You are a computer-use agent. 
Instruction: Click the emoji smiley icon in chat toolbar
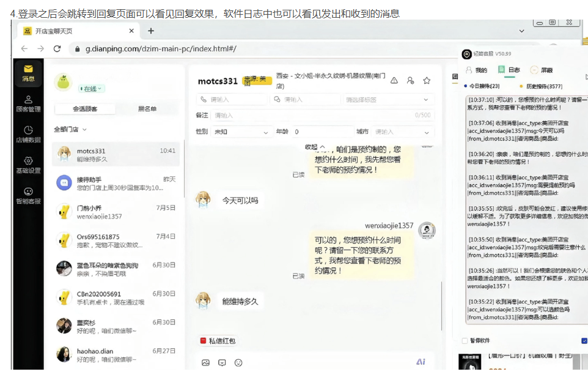click(x=238, y=363)
